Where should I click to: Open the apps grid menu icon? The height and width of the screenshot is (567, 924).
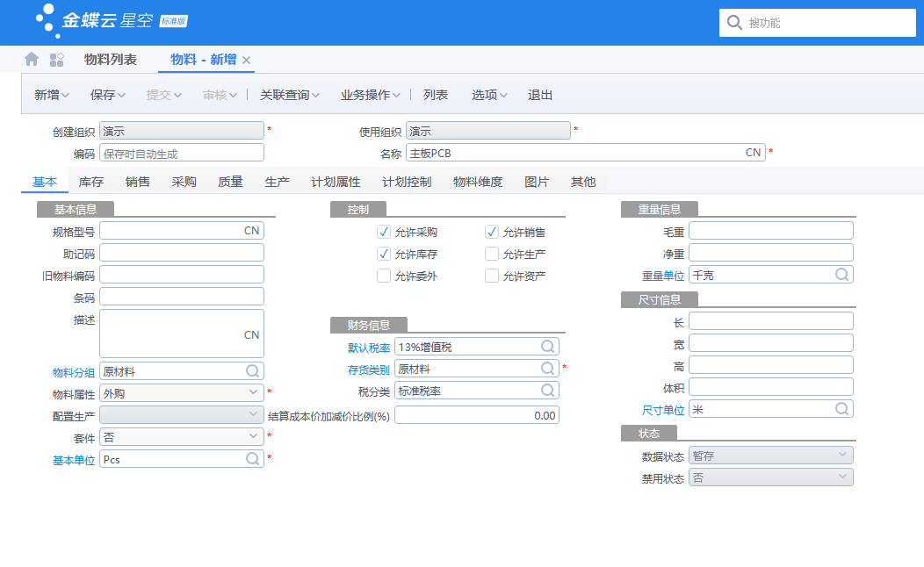click(56, 60)
